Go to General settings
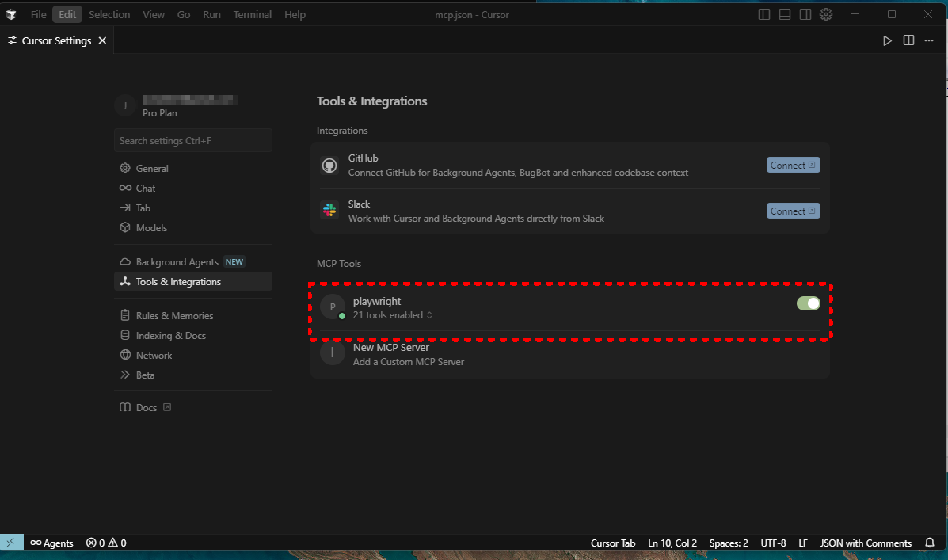 (193, 168)
